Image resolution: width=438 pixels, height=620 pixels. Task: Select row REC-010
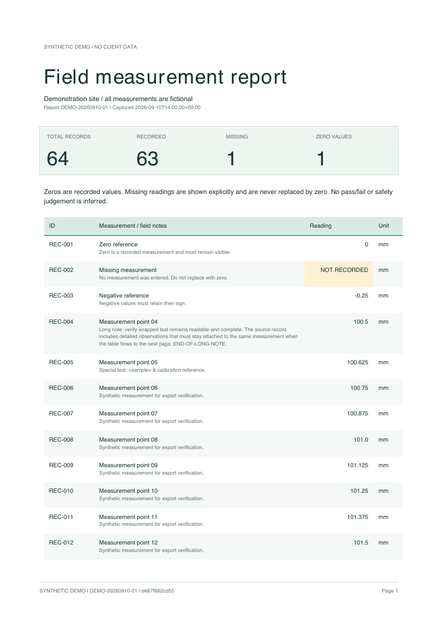tap(223, 495)
